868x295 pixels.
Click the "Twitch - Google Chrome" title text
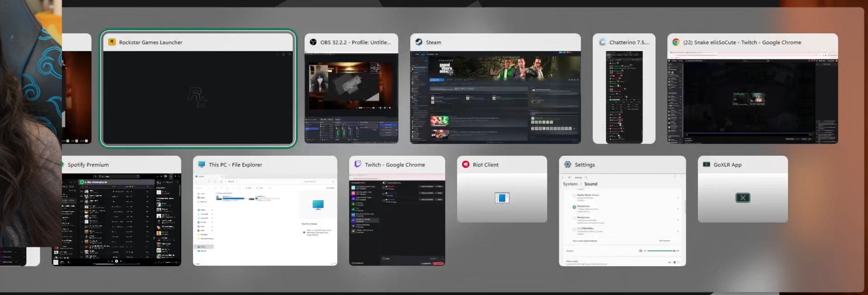tap(395, 165)
